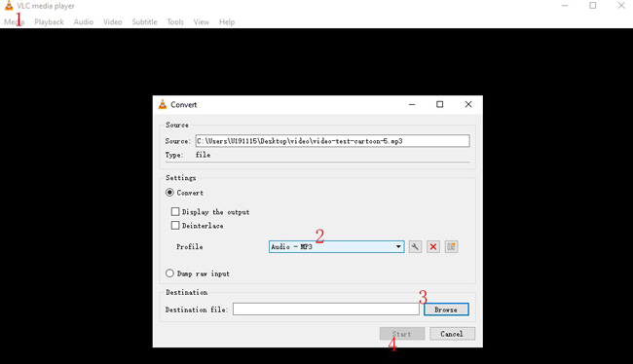Enable Display the output checkbox
Image resolution: width=633 pixels, height=364 pixels.
175,211
